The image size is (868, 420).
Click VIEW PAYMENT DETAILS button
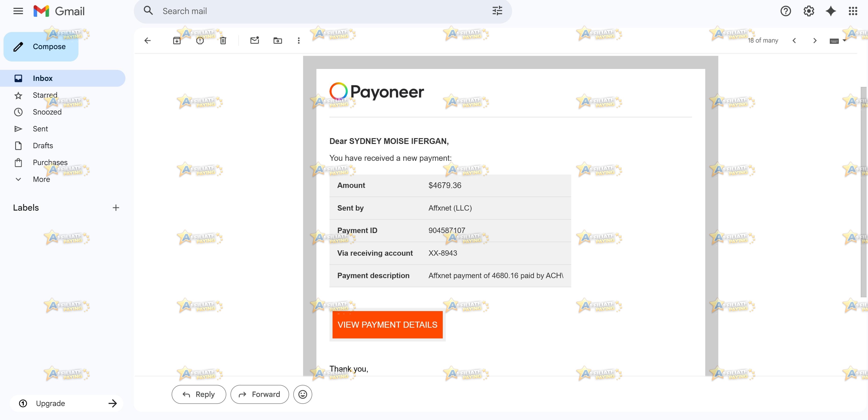387,325
